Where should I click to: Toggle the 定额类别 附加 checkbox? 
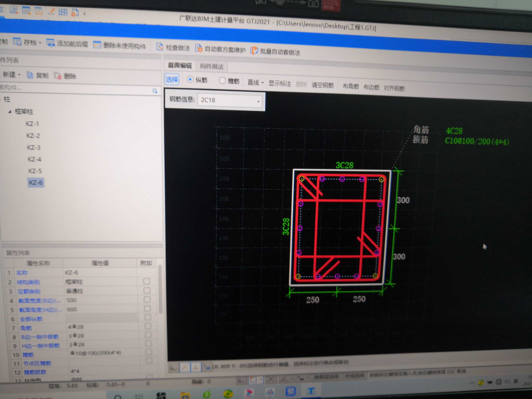pos(147,290)
